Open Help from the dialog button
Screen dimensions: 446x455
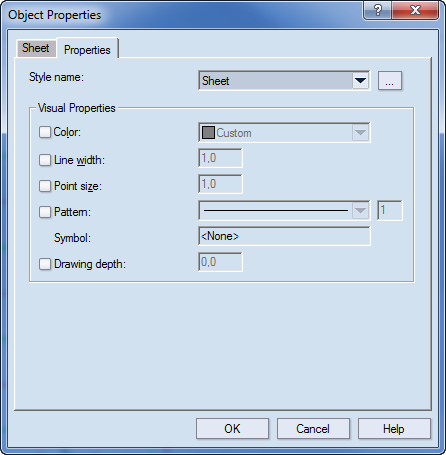pos(394,429)
